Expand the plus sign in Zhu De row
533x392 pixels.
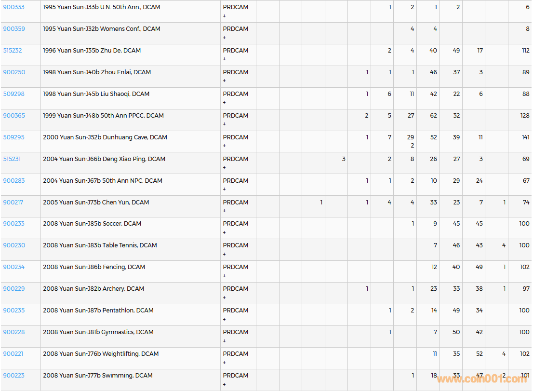224,59
